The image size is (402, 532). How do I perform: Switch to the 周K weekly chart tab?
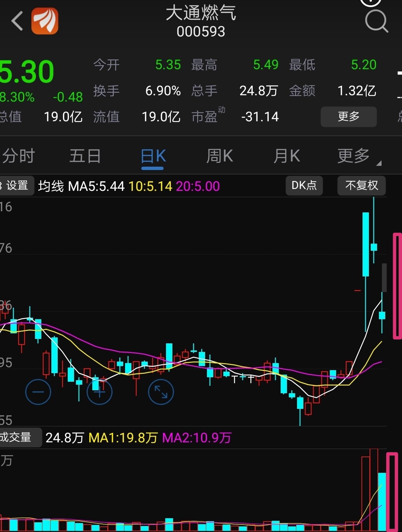(220, 156)
